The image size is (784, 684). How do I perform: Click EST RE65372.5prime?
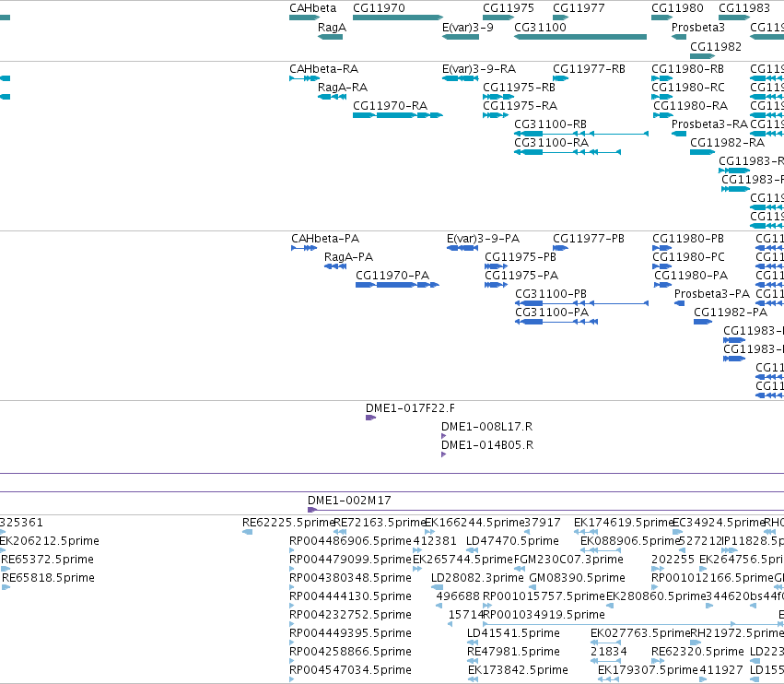(6, 569)
